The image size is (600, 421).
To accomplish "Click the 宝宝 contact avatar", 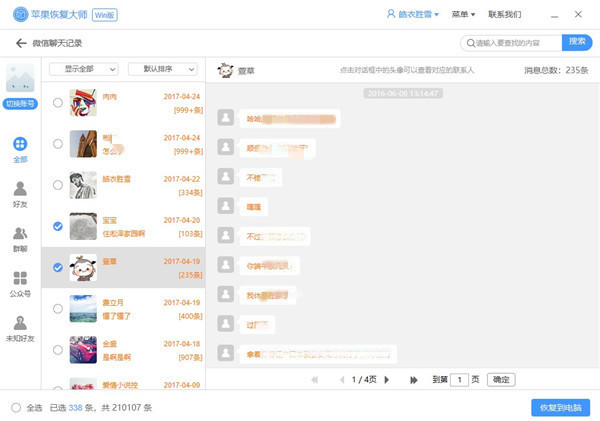I will pos(83,226).
